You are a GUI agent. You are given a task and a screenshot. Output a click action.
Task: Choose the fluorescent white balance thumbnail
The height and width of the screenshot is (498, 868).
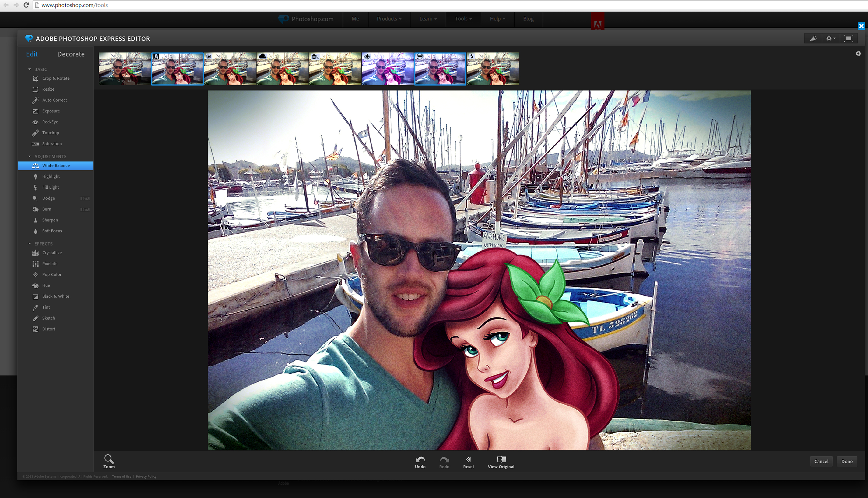(x=440, y=69)
